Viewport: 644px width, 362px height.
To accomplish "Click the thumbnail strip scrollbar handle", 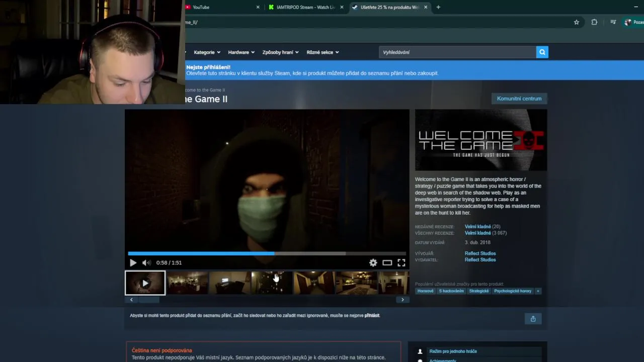I will [148, 300].
